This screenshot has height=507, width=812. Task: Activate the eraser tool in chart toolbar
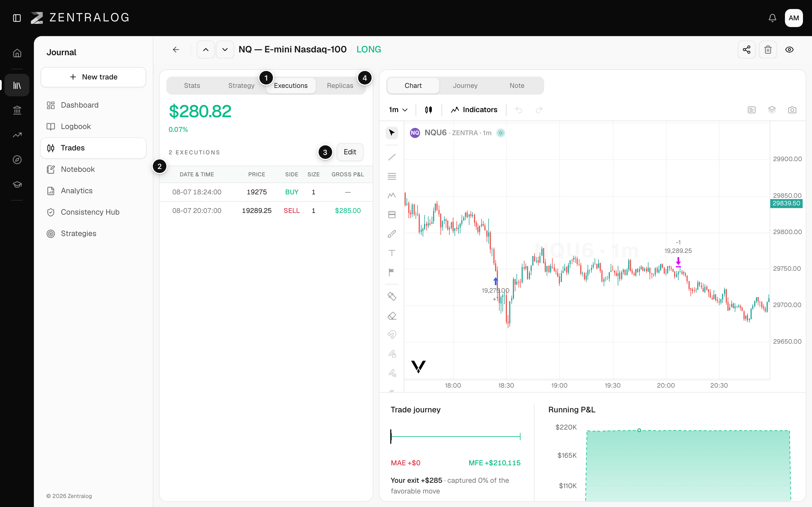point(392,316)
